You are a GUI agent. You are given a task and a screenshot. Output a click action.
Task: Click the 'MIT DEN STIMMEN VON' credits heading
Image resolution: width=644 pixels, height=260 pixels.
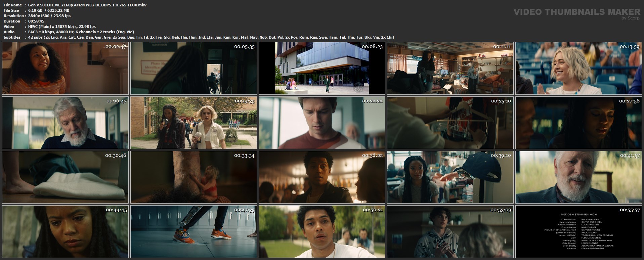[578, 214]
